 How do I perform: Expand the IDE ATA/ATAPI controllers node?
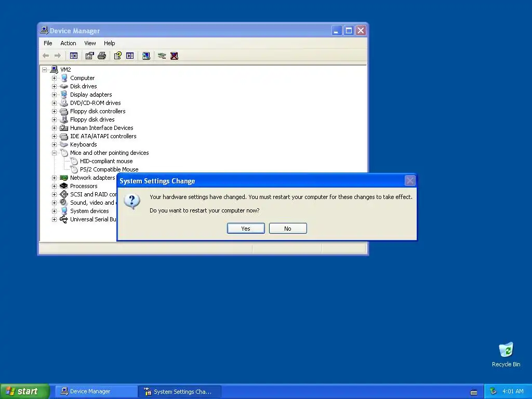[x=54, y=136]
